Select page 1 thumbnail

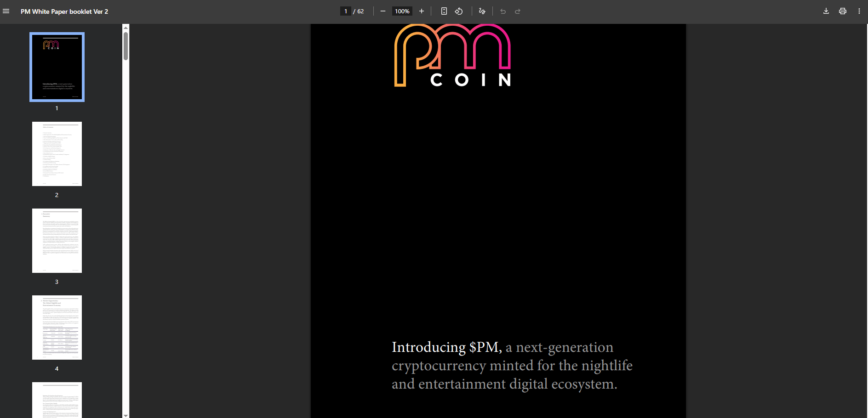[x=57, y=67]
